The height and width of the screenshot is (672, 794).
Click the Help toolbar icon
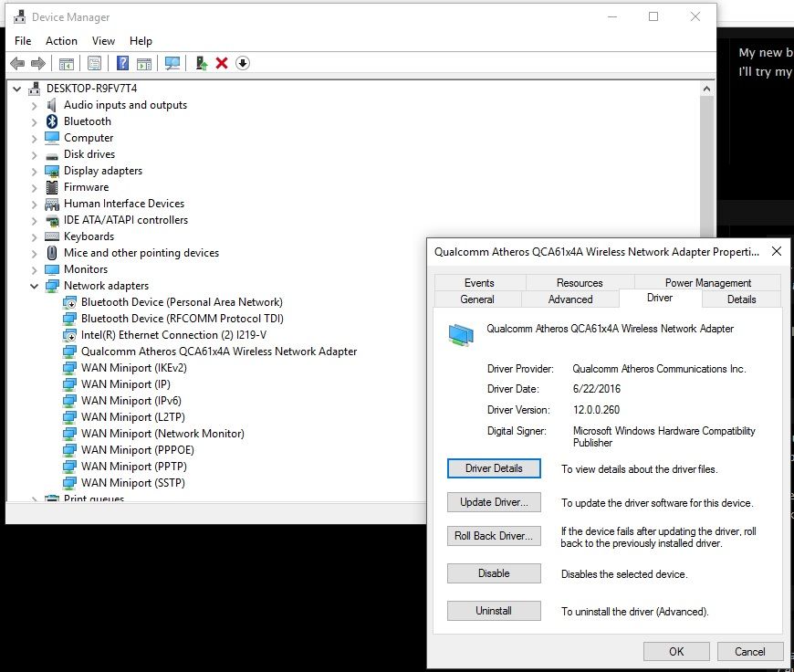pyautogui.click(x=123, y=63)
